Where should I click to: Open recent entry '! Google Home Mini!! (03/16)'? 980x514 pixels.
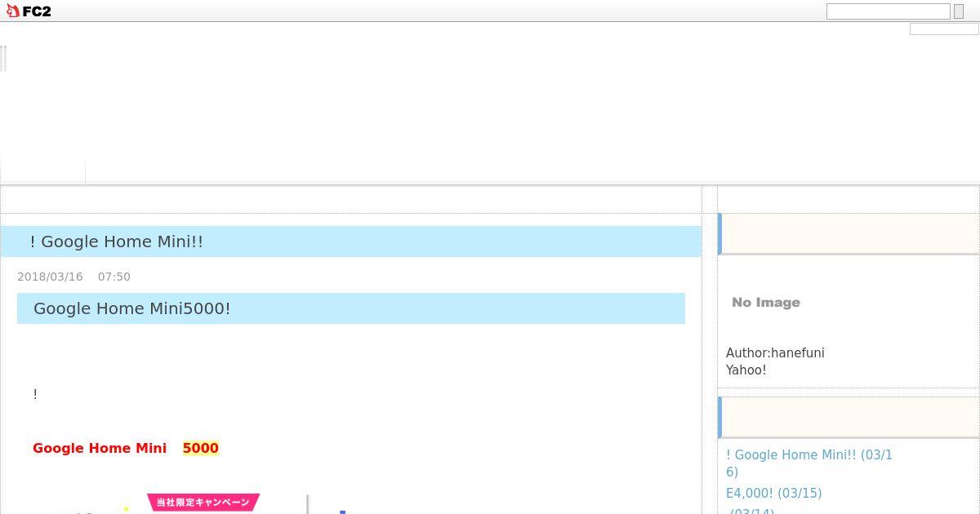tap(809, 463)
